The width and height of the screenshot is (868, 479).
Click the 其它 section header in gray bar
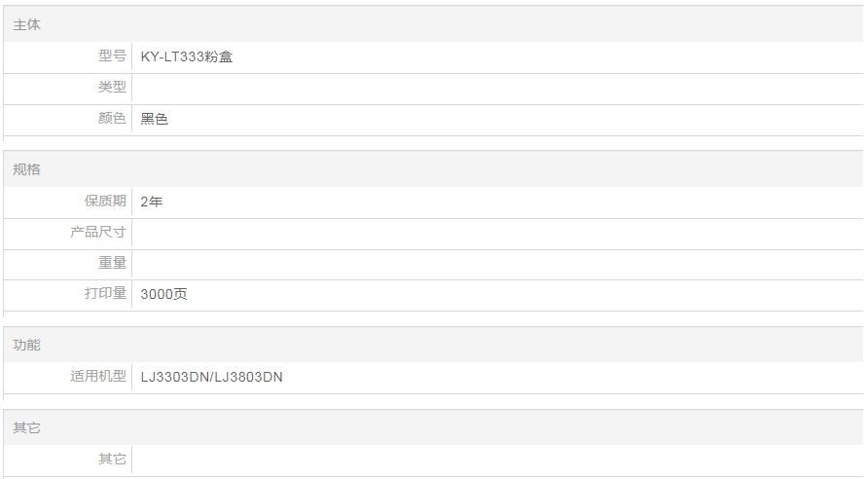(x=27, y=427)
